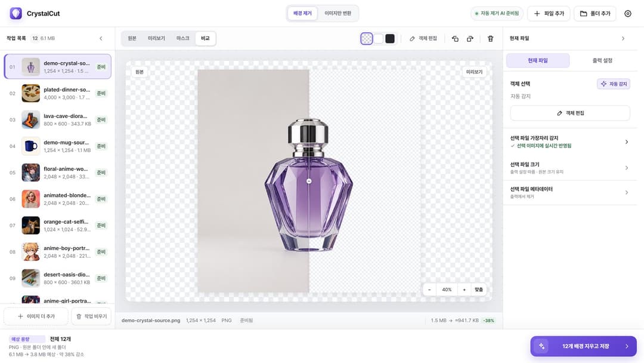Select plated-dinner thumbnail in job list
The image size is (644, 363).
[x=31, y=93]
